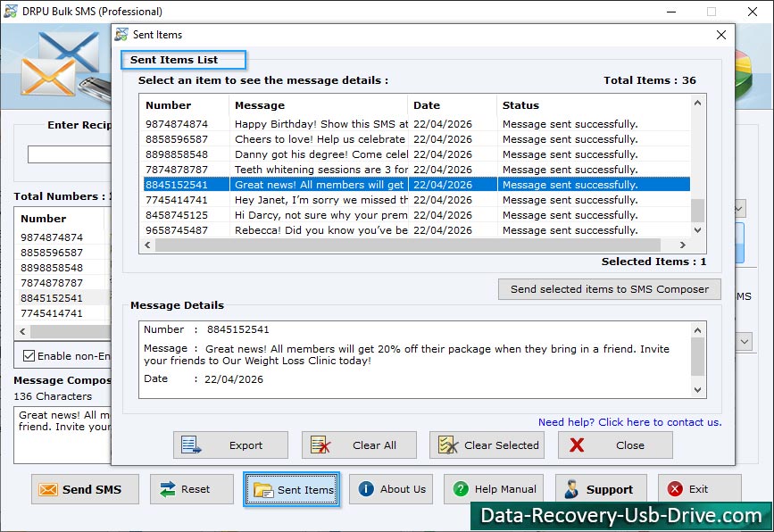
Task: Sort by the Status column header
Action: point(594,105)
